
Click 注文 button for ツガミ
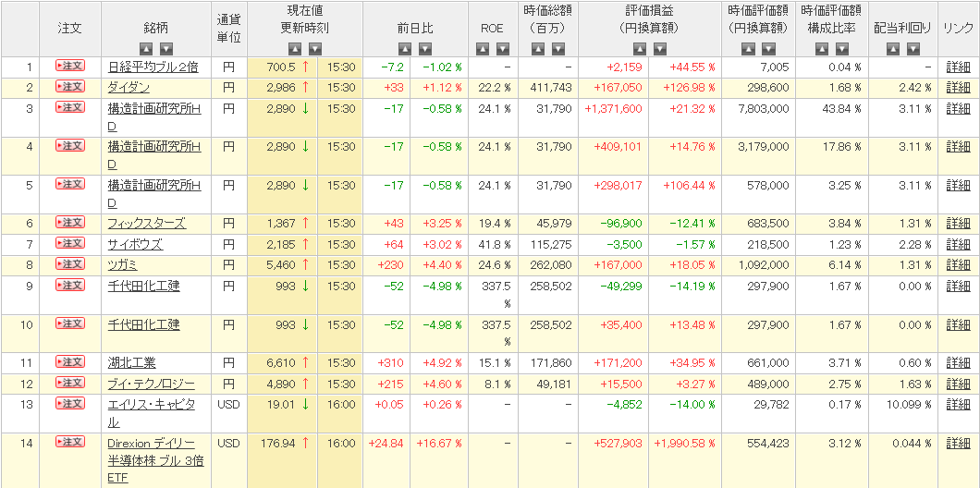(x=70, y=263)
